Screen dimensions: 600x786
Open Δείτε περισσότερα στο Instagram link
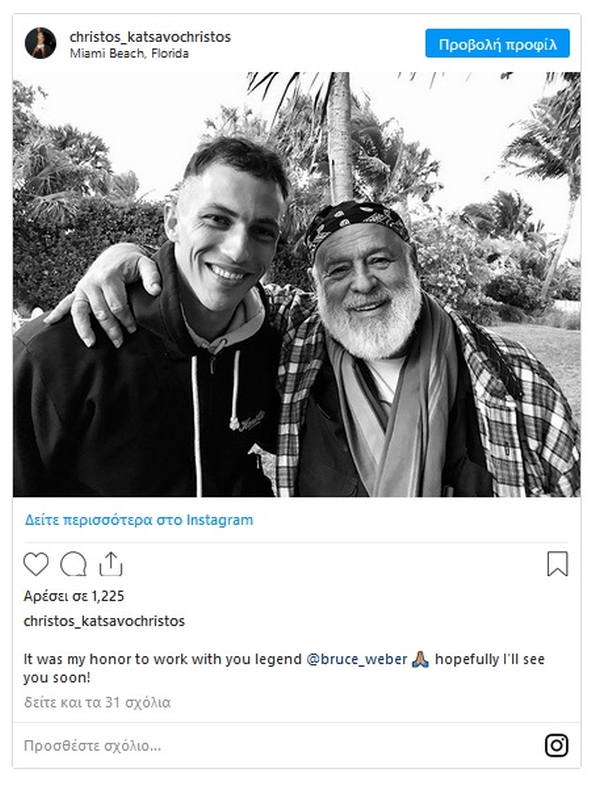[x=138, y=520]
